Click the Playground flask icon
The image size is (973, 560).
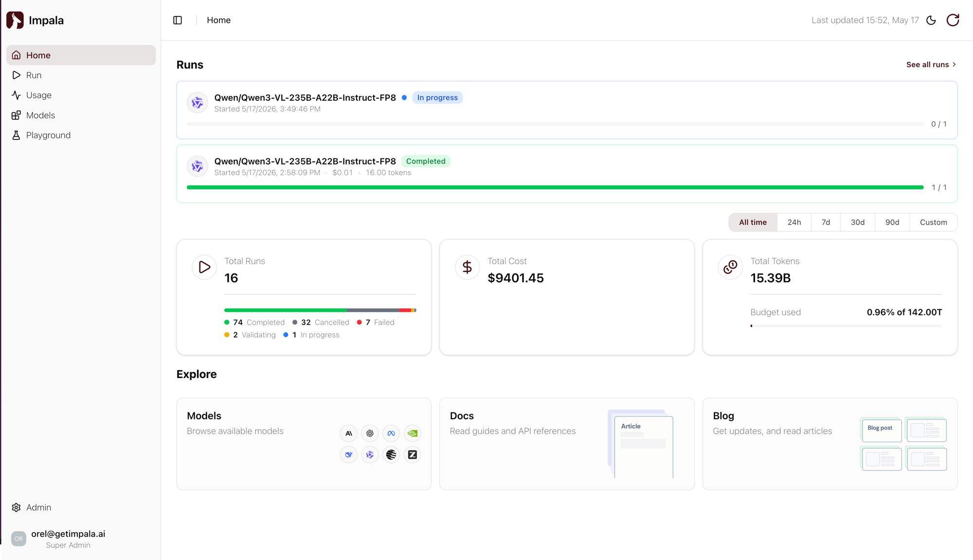tap(16, 135)
